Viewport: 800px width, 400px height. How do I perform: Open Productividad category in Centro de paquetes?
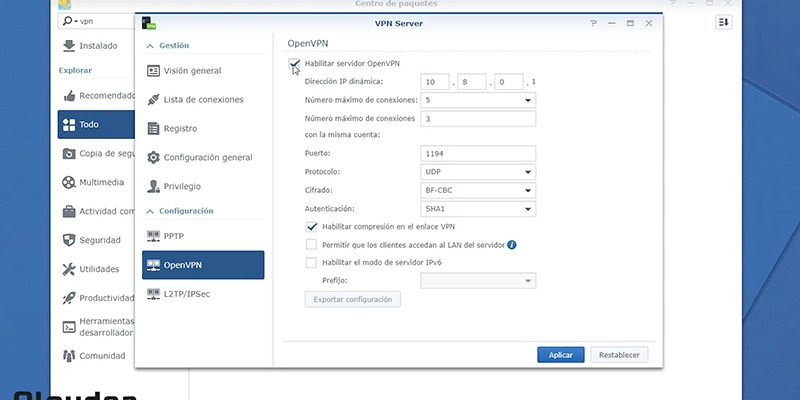(96, 298)
